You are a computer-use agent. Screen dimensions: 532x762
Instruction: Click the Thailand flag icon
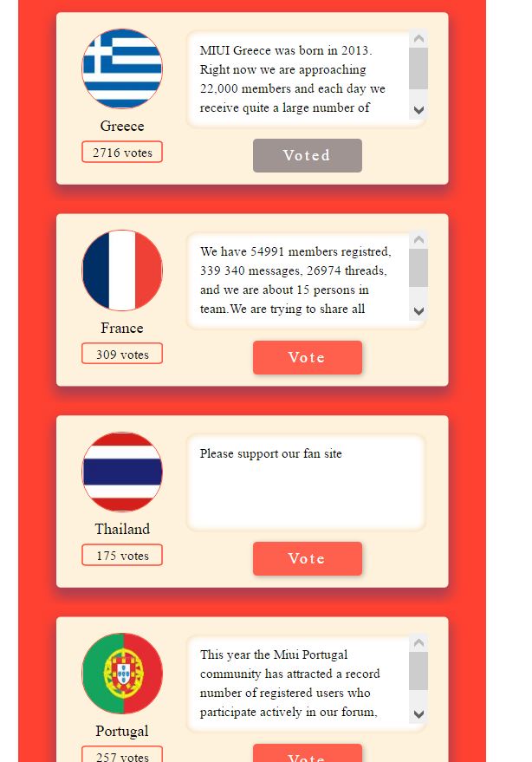click(122, 472)
